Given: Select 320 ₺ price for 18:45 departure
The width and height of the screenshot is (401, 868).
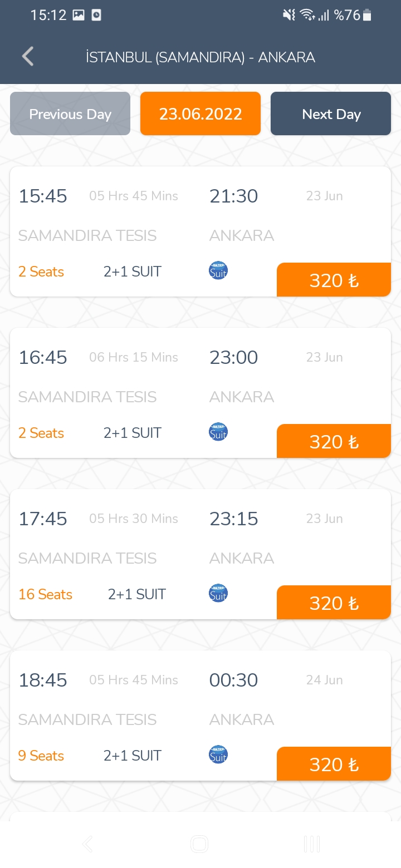Looking at the screenshot, I should tap(334, 765).
